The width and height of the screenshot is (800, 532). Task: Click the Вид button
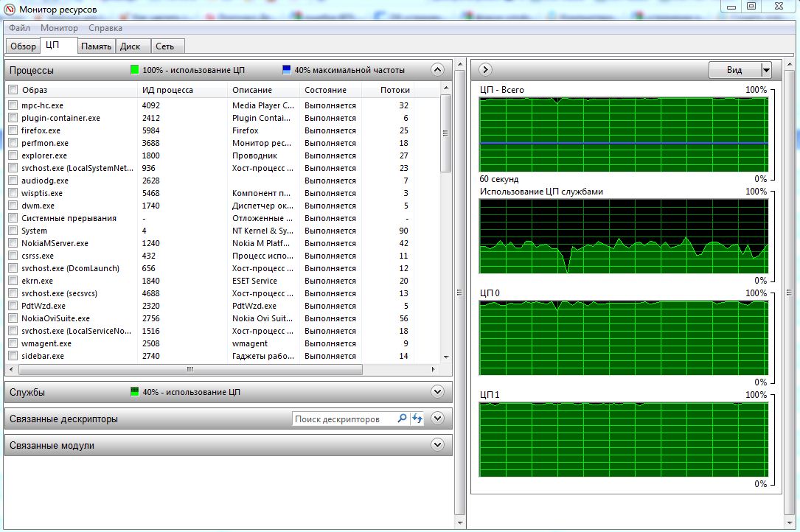coord(734,70)
